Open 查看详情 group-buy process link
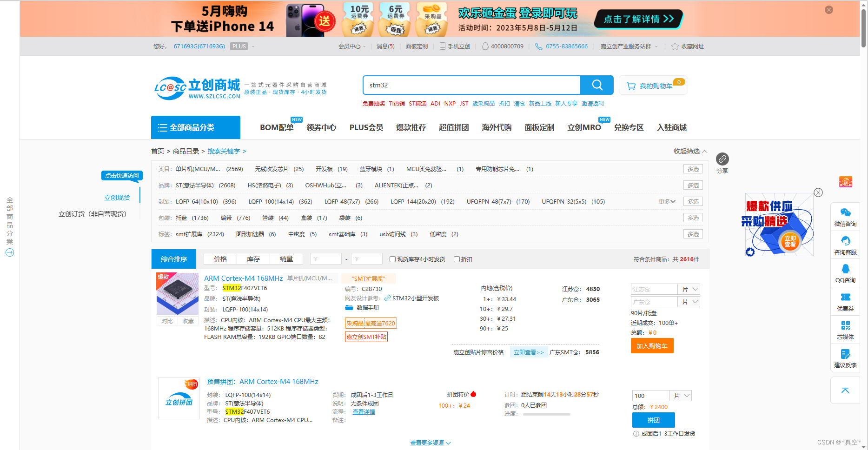Image resolution: width=868 pixels, height=450 pixels. tap(364, 412)
